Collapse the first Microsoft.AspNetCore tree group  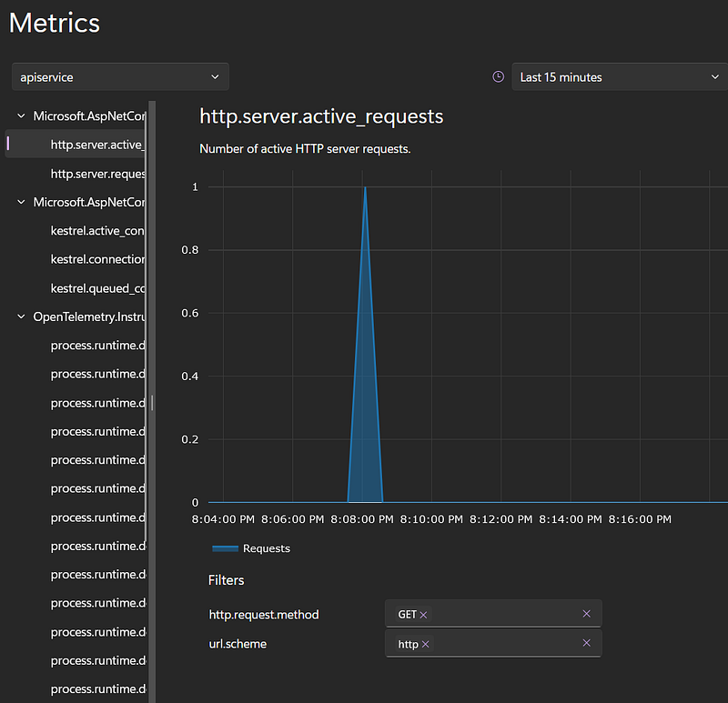click(x=21, y=116)
